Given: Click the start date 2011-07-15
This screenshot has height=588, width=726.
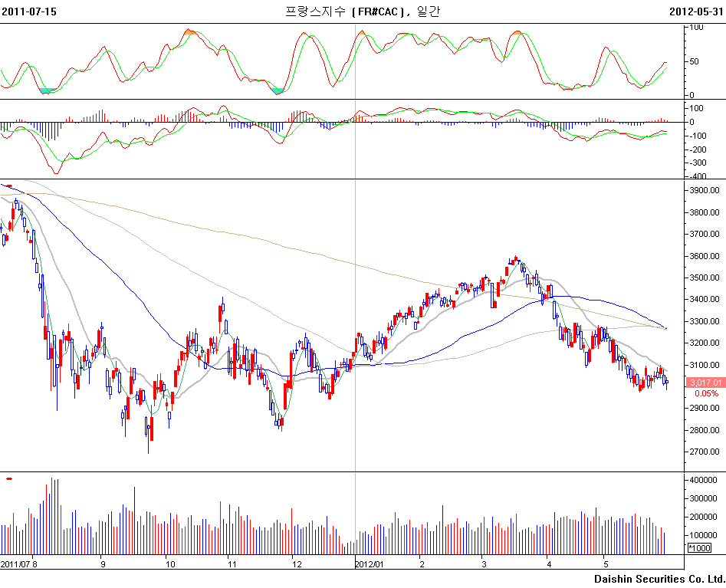Looking at the screenshot, I should tap(28, 11).
